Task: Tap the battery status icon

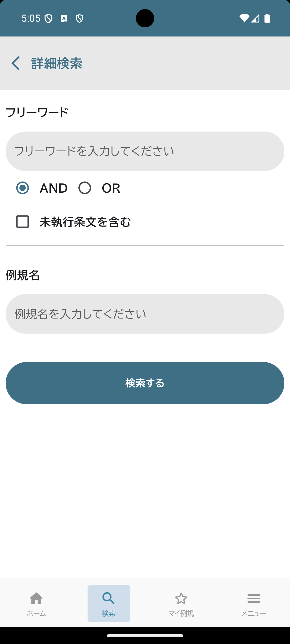Action: 267,18
